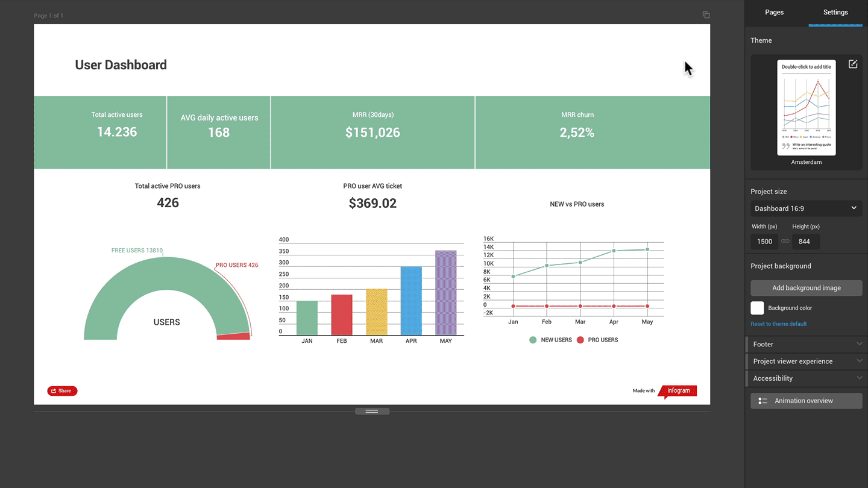Click the Infogram logo badge
Screen dimensions: 868x488
(x=678, y=391)
